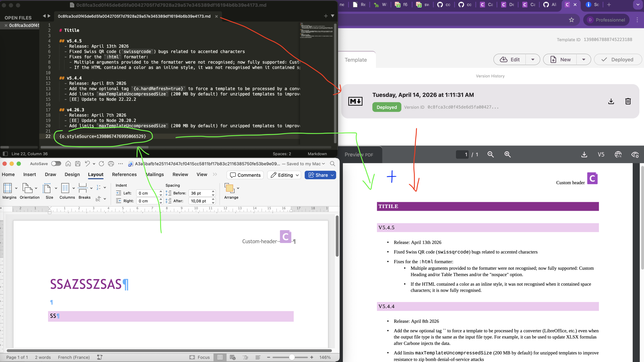
Task: Click the Breaks icon in Layout ribbon
Action: tap(82, 188)
